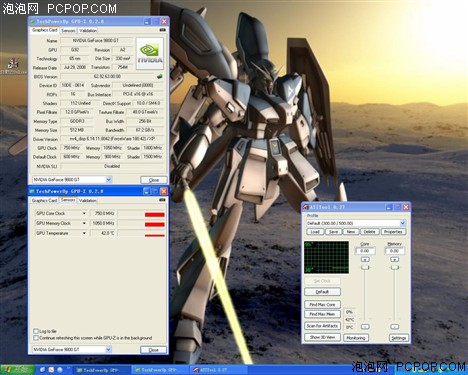The width and height of the screenshot is (468, 375).
Task: Click the BIOS Version value field
Action: (107, 76)
